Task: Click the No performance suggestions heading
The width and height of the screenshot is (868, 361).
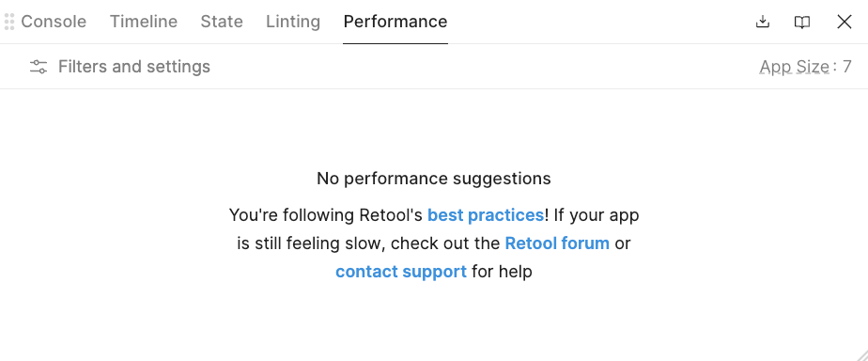Action: (x=434, y=179)
